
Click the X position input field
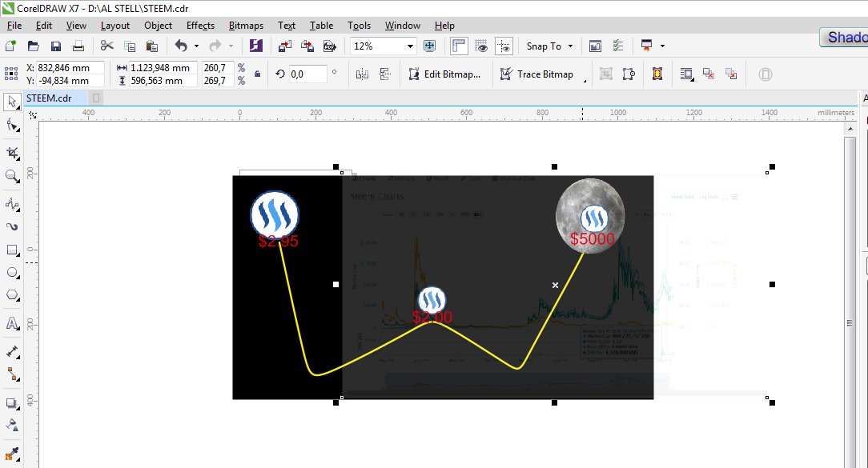point(70,67)
